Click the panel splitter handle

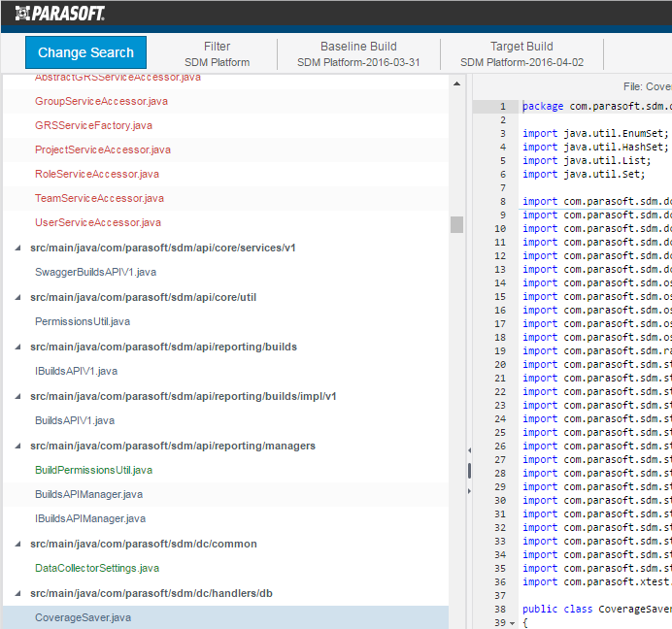[x=469, y=471]
